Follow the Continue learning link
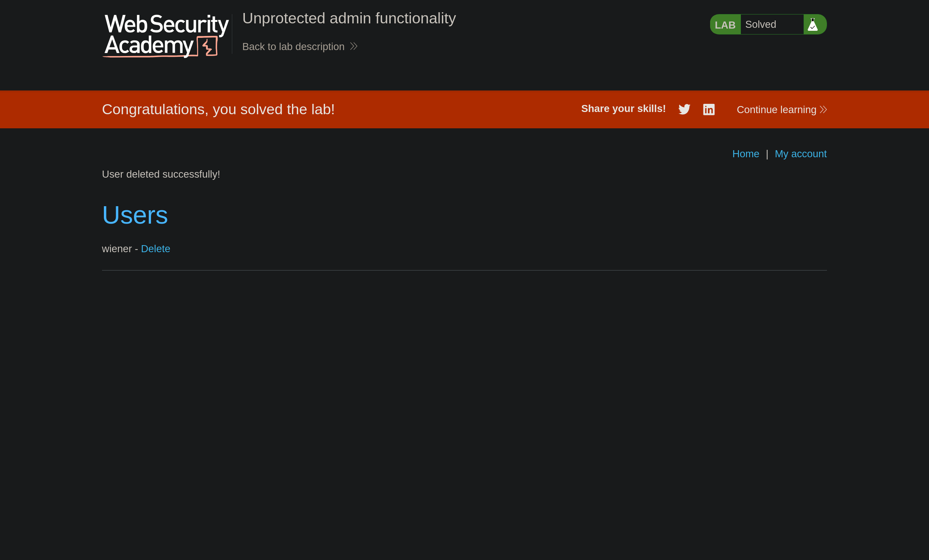 pyautogui.click(x=776, y=110)
